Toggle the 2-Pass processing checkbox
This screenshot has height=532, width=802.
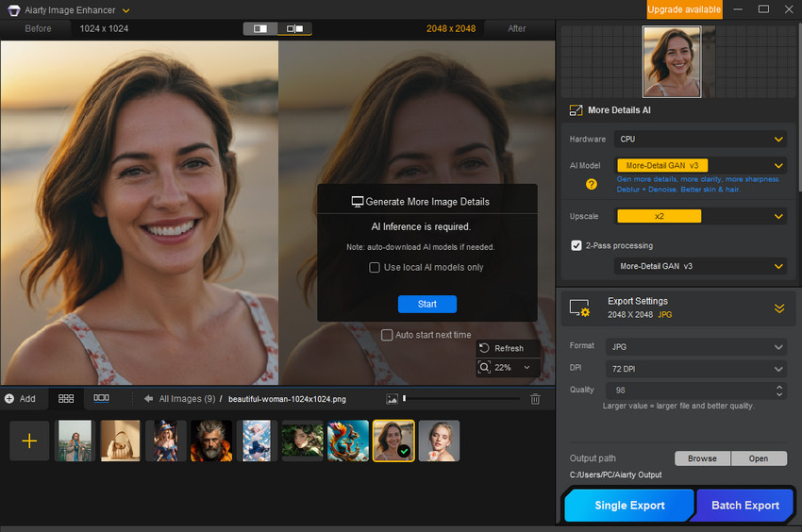tap(576, 245)
